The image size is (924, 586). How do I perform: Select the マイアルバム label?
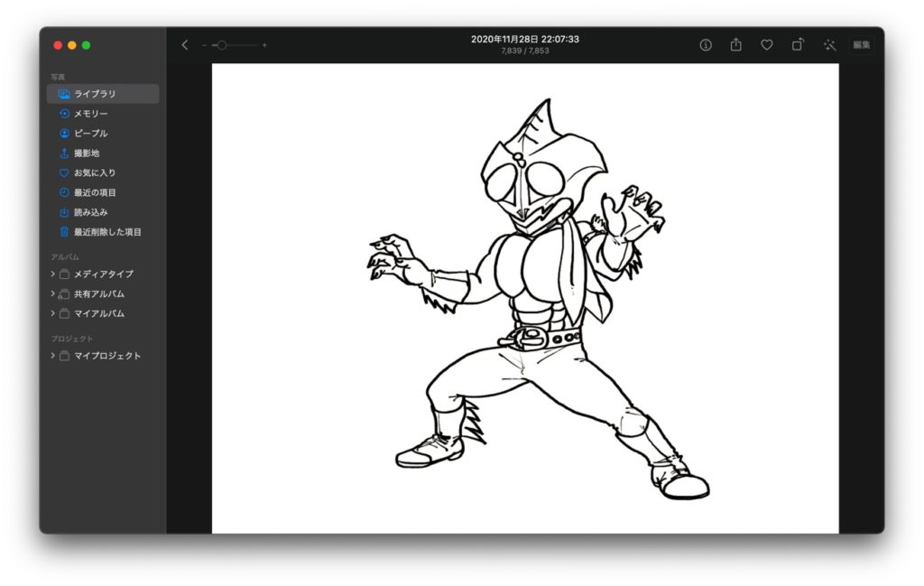pyautogui.click(x=99, y=313)
